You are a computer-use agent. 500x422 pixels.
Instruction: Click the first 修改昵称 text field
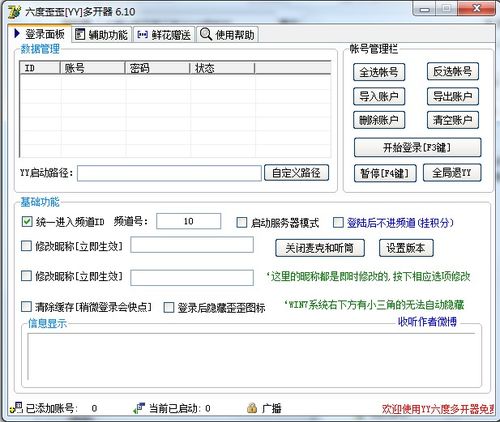192,245
